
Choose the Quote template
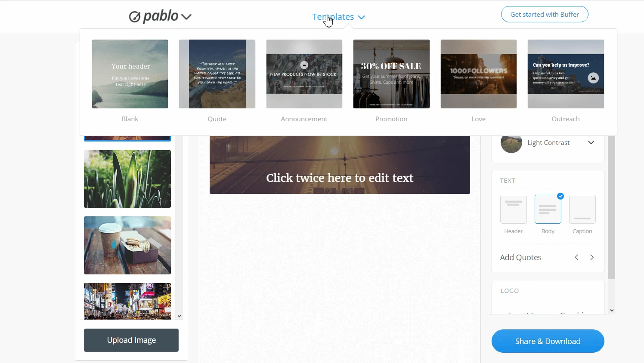coord(217,74)
